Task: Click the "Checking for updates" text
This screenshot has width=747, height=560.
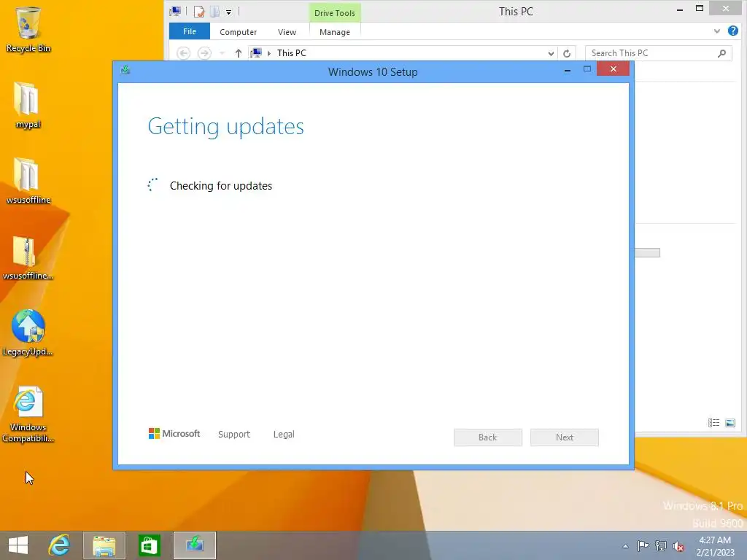Action: [x=221, y=186]
